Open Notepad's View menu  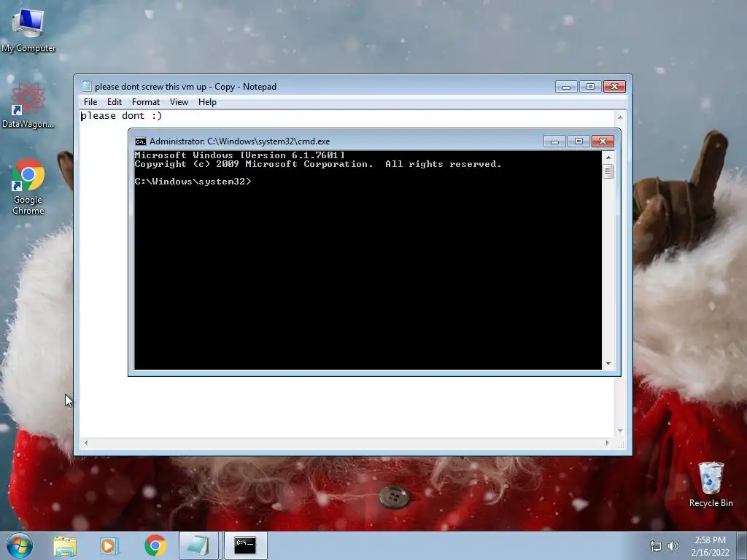(179, 102)
